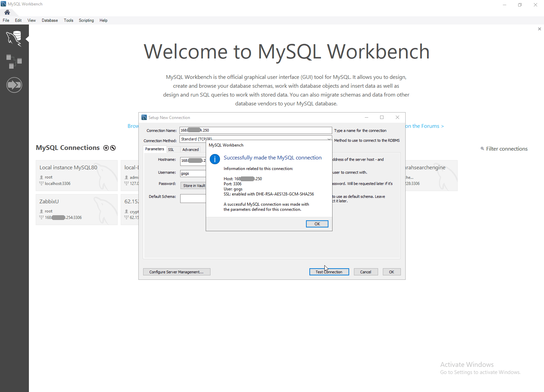544x392 pixels.
Task: Open the ZabbixU connection tile
Action: click(x=76, y=209)
